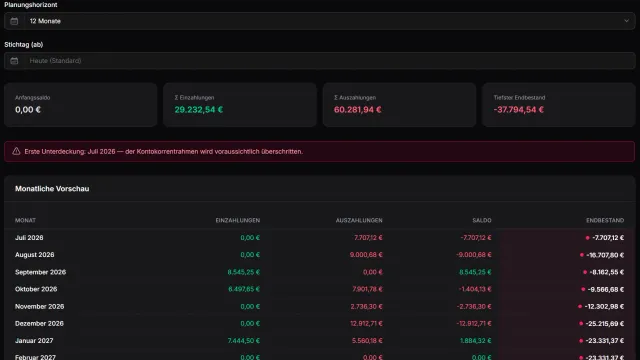Select the August 2026 row label
This screenshot has width=640, height=360.
[35, 255]
